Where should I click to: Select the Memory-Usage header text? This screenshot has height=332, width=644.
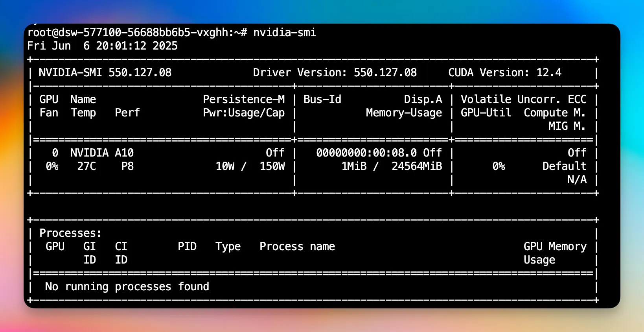tap(404, 113)
